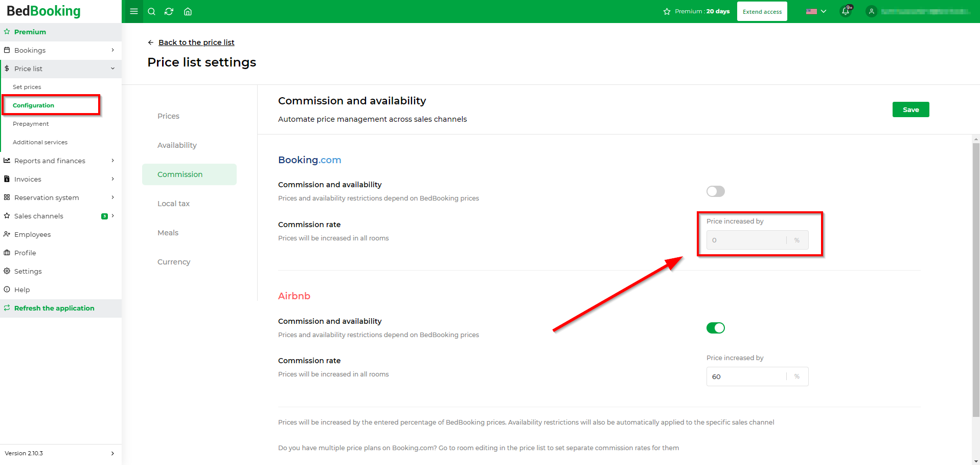Expand the Bookings menu chevron
The image size is (980, 465).
[112, 50]
